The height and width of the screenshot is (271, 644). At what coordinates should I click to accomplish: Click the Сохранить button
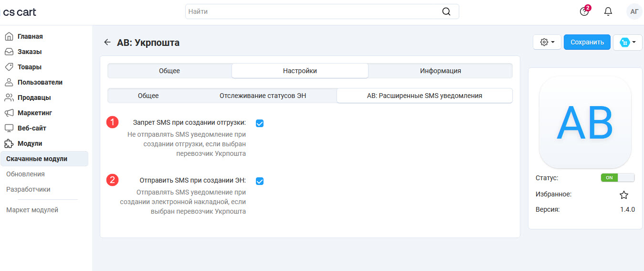click(x=587, y=42)
